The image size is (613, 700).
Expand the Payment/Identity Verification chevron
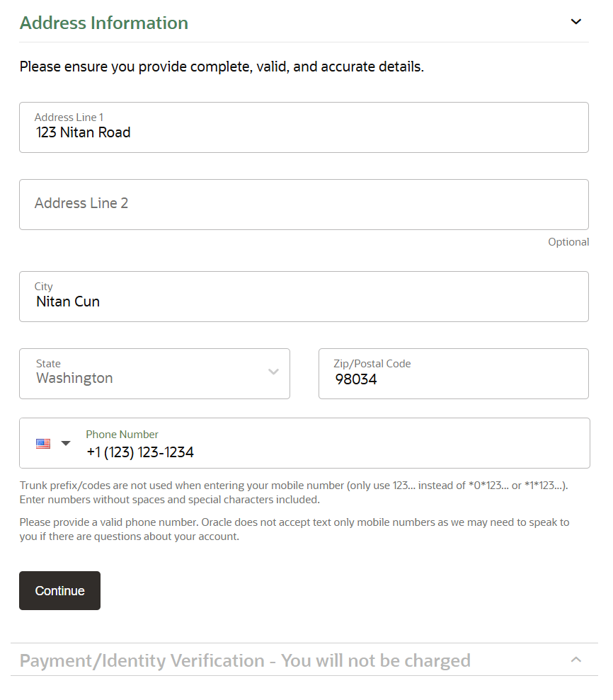point(575,660)
